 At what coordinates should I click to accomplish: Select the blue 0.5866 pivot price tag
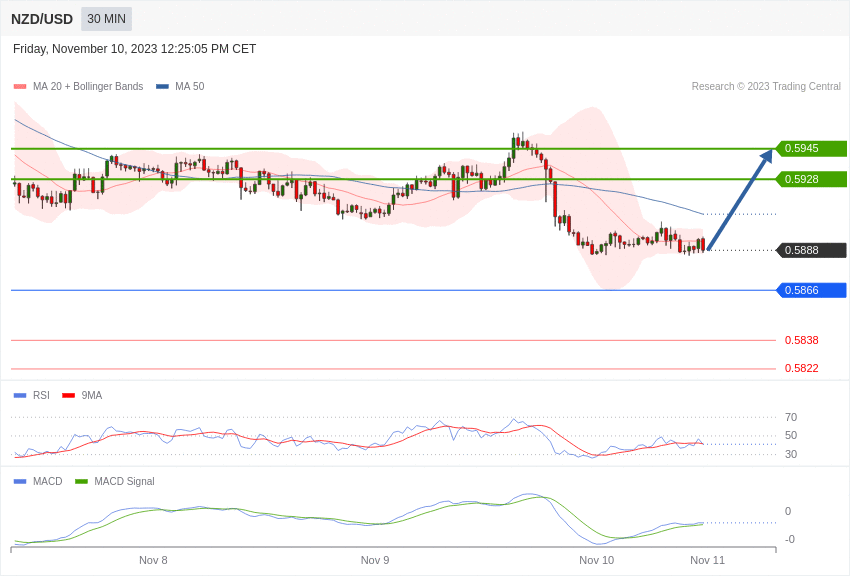coord(811,290)
